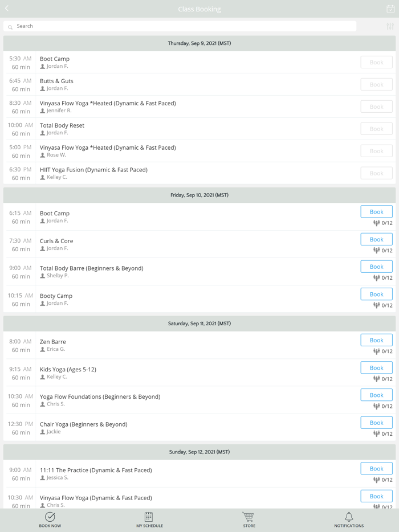
Task: Book the Curls & Core class
Action: (x=376, y=239)
